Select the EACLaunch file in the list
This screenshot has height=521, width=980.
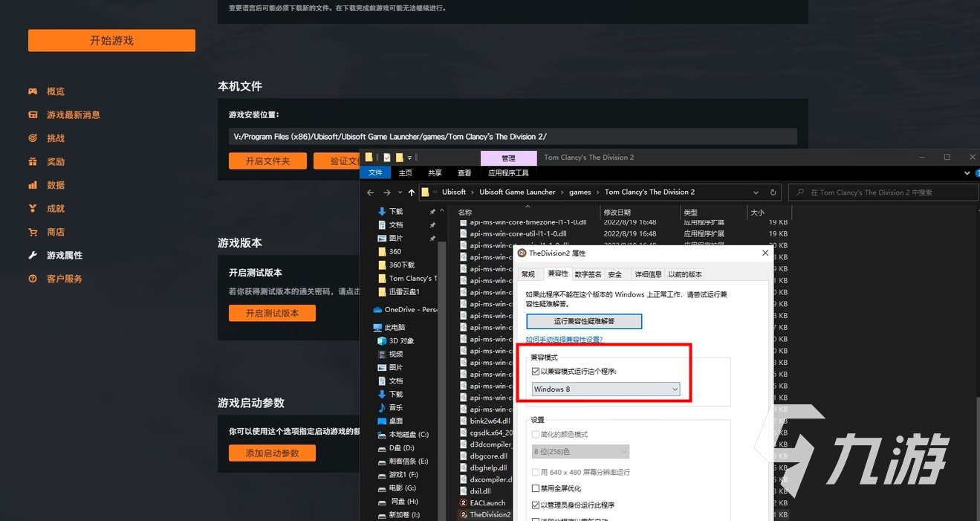click(487, 503)
